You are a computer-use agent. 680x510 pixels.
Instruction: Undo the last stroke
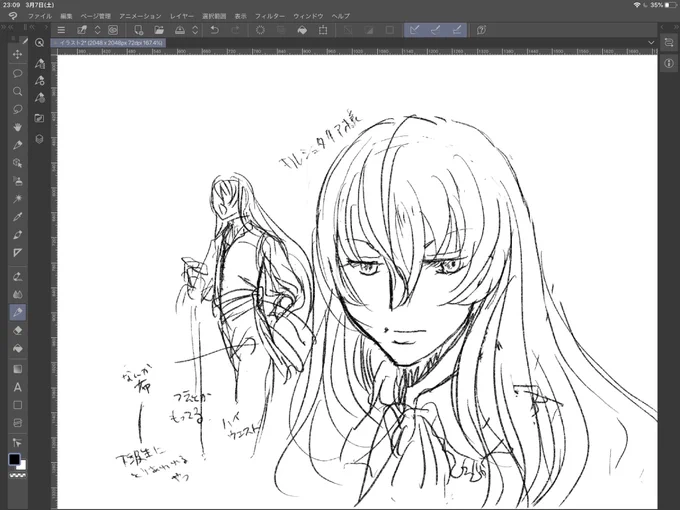[x=214, y=30]
